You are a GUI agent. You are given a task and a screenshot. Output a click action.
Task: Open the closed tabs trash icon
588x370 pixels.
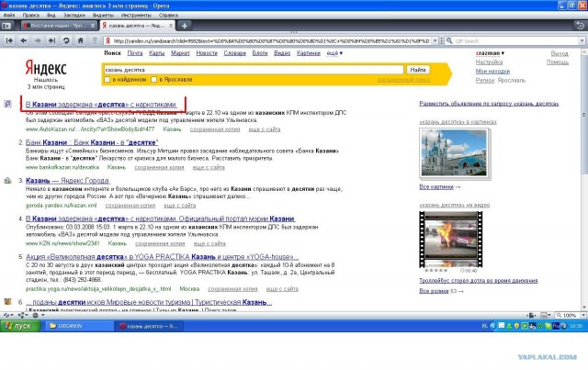coord(580,26)
